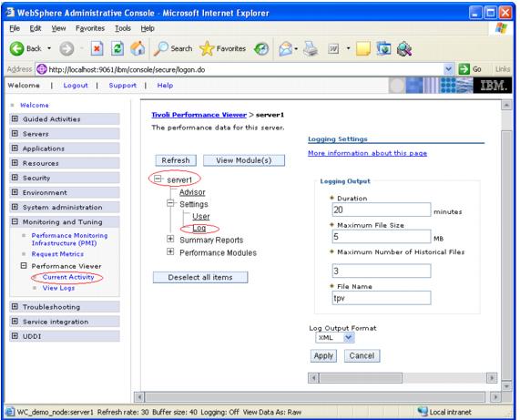Collapse the Settings tree node

[x=170, y=203]
